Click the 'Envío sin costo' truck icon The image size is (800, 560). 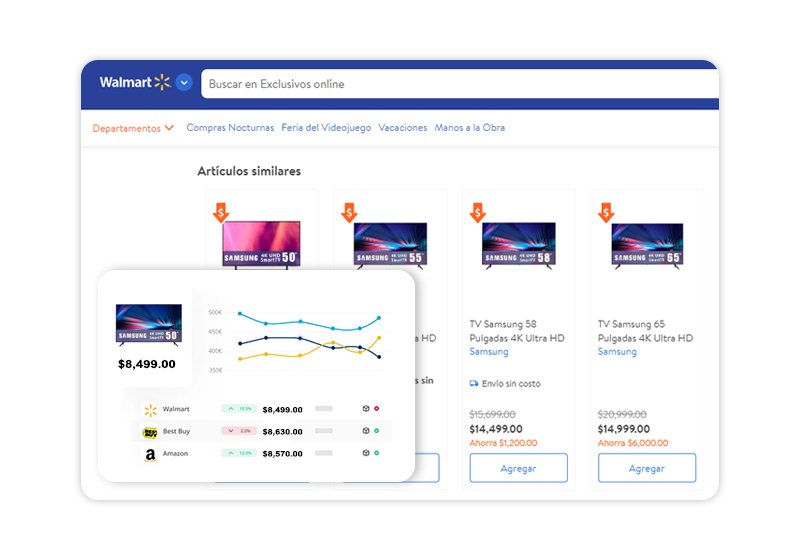click(474, 384)
